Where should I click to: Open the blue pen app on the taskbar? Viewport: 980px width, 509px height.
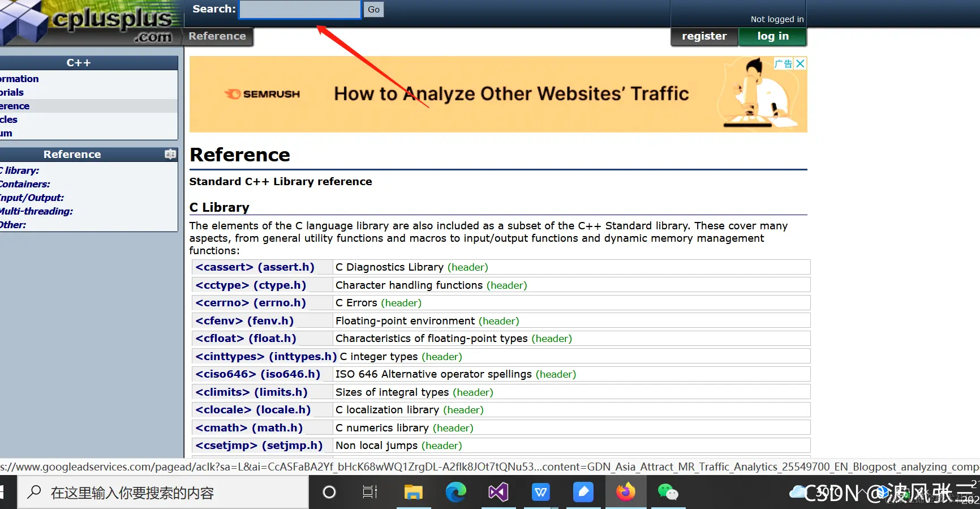coord(583,493)
